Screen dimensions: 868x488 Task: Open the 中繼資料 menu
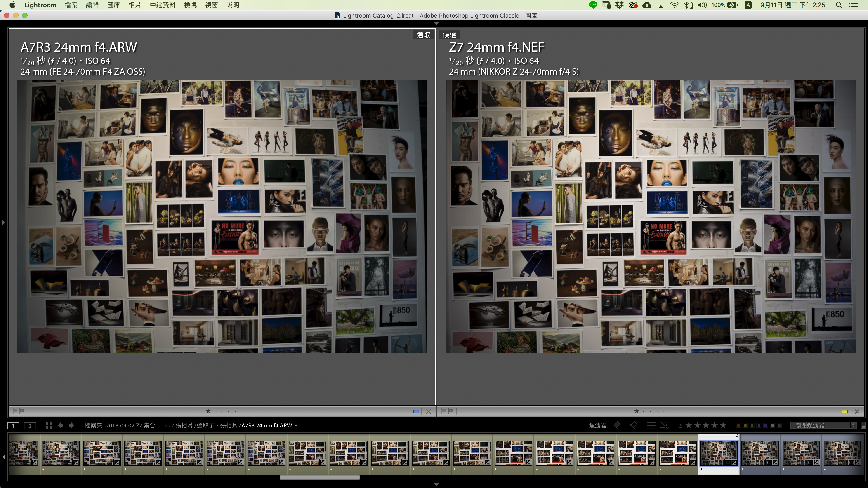[x=163, y=5]
